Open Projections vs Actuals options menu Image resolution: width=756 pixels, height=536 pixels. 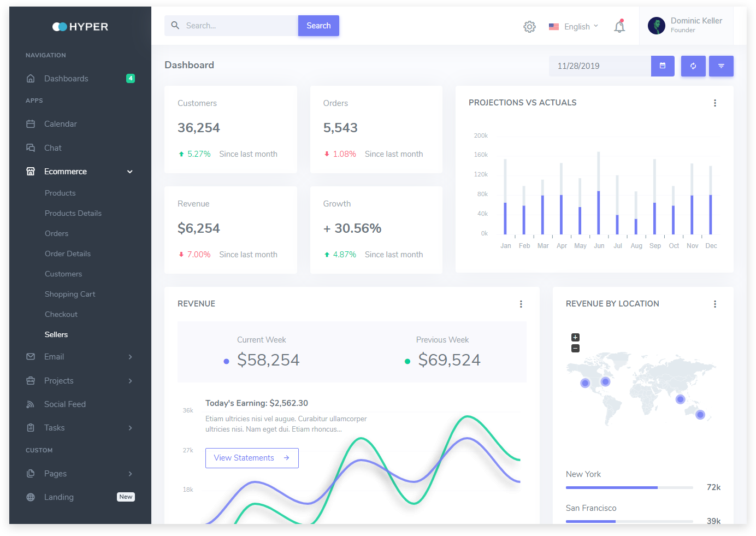(714, 103)
